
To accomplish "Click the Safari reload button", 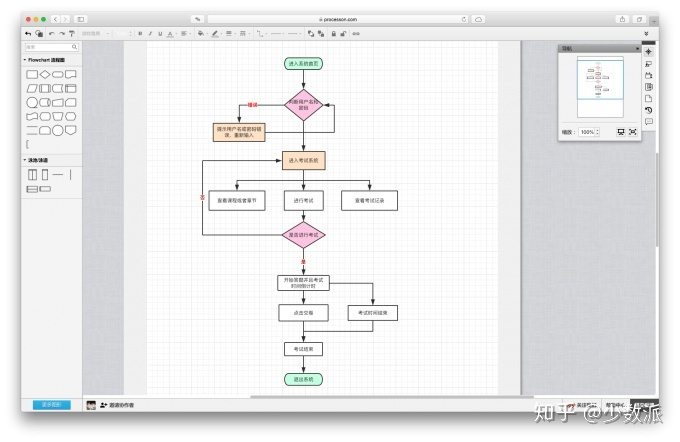I will click(x=464, y=19).
